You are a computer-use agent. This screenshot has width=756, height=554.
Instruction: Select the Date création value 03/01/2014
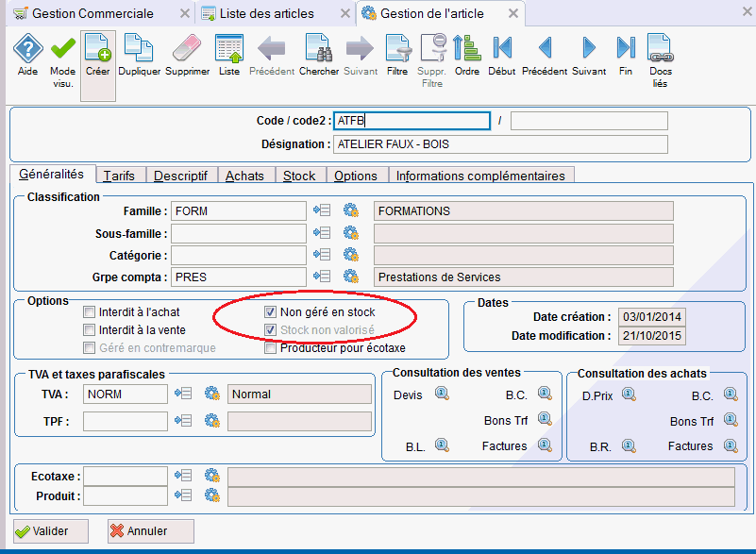(x=652, y=317)
